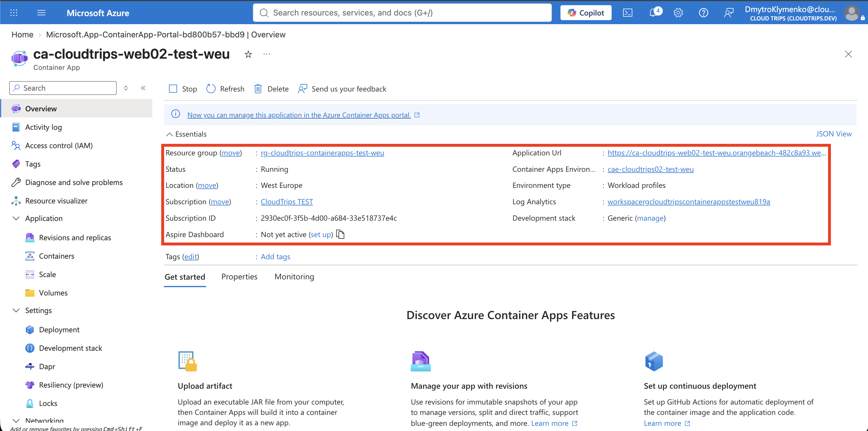Image resolution: width=868 pixels, height=431 pixels.
Task: Switch to the Properties tab
Action: click(239, 276)
